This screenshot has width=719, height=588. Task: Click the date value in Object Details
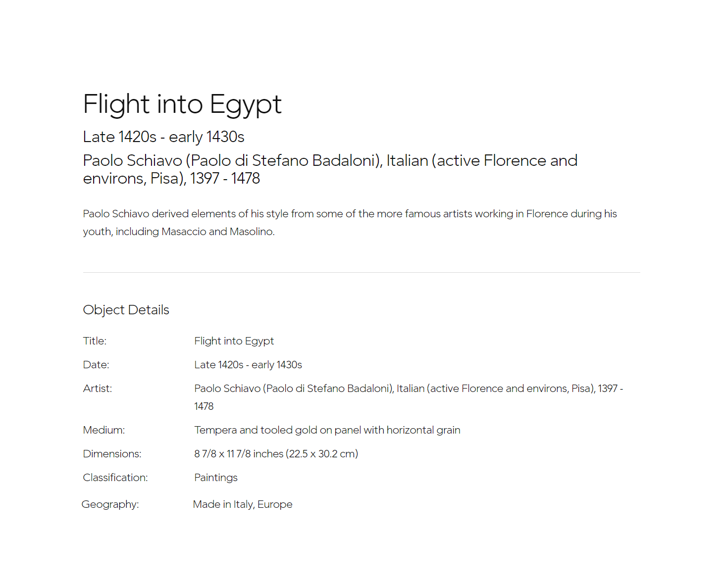(x=248, y=365)
